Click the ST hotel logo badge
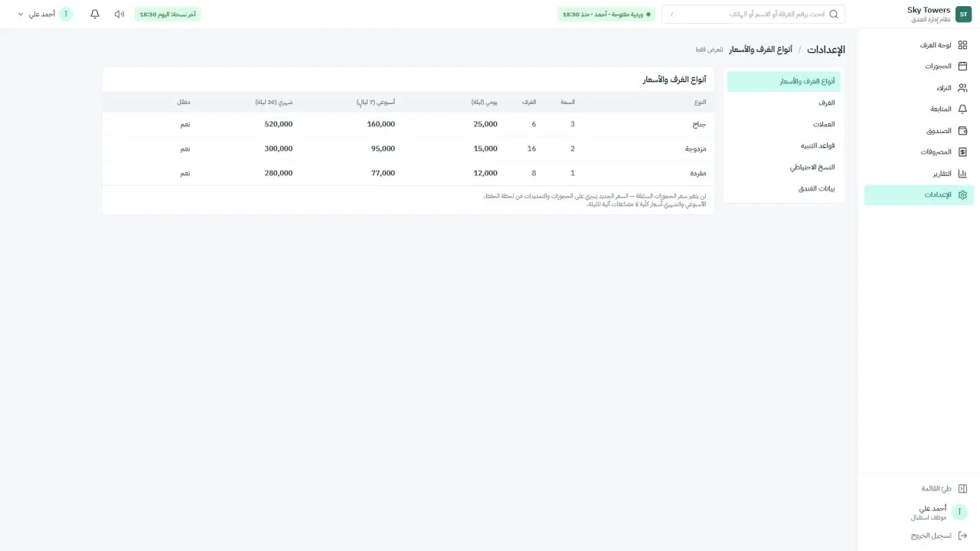The image size is (980, 551). pyautogui.click(x=963, y=14)
